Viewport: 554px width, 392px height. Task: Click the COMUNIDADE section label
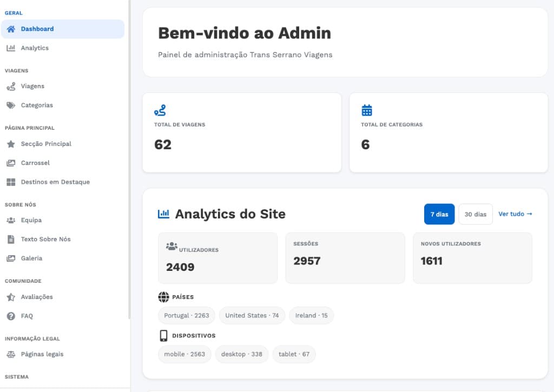point(23,281)
